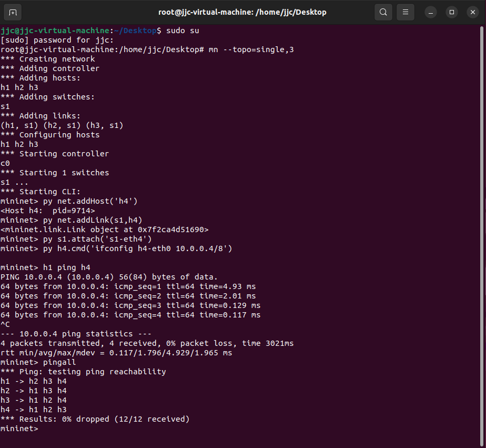Screen dimensions: 486x448
Task: Open the terminal search
Action: 383,12
